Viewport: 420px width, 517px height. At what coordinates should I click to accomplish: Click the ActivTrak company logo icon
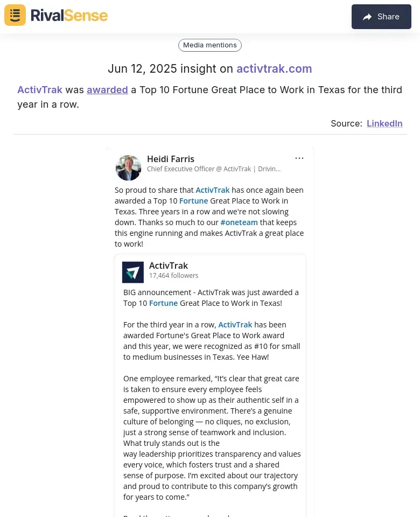(x=133, y=273)
